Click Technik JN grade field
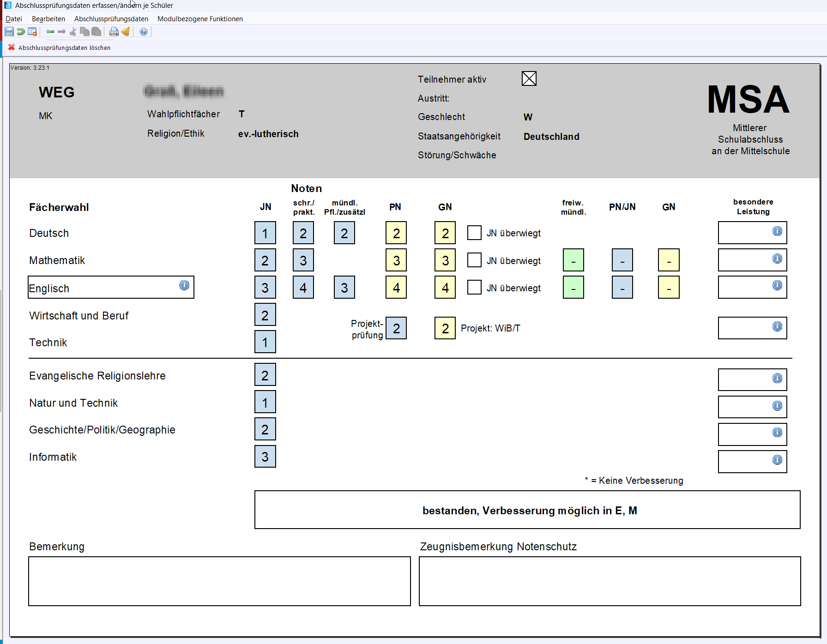Screen dimensions: 827x644 (x=265, y=342)
